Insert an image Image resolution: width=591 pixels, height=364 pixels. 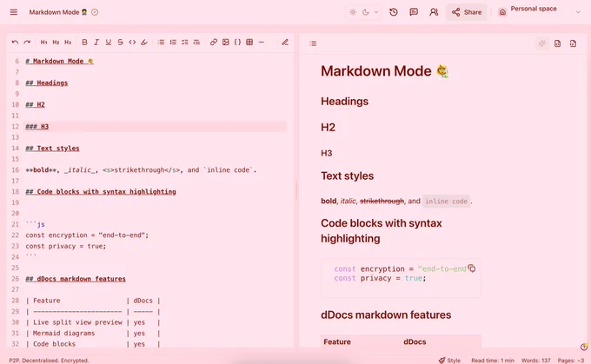225,43
